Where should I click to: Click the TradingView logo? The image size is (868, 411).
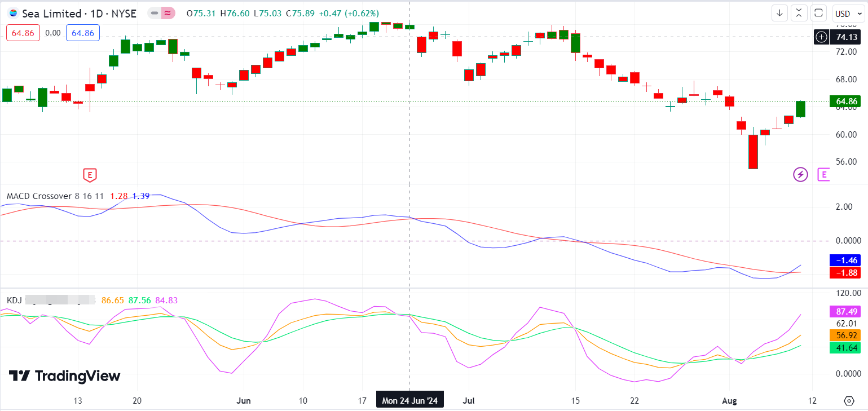[64, 376]
